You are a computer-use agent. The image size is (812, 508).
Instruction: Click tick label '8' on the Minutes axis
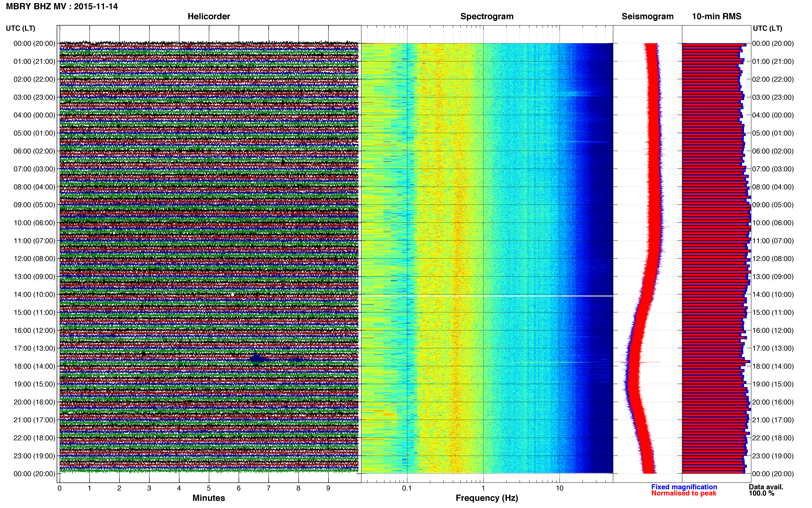(x=298, y=488)
